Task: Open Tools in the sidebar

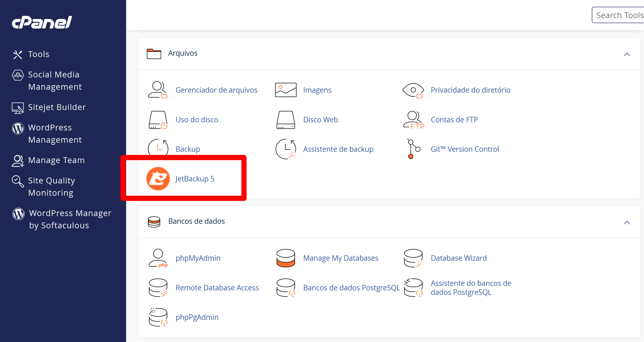Action: [39, 54]
